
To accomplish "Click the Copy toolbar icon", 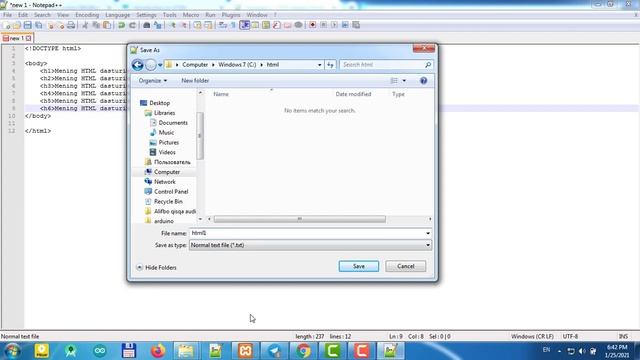I will click(96, 25).
